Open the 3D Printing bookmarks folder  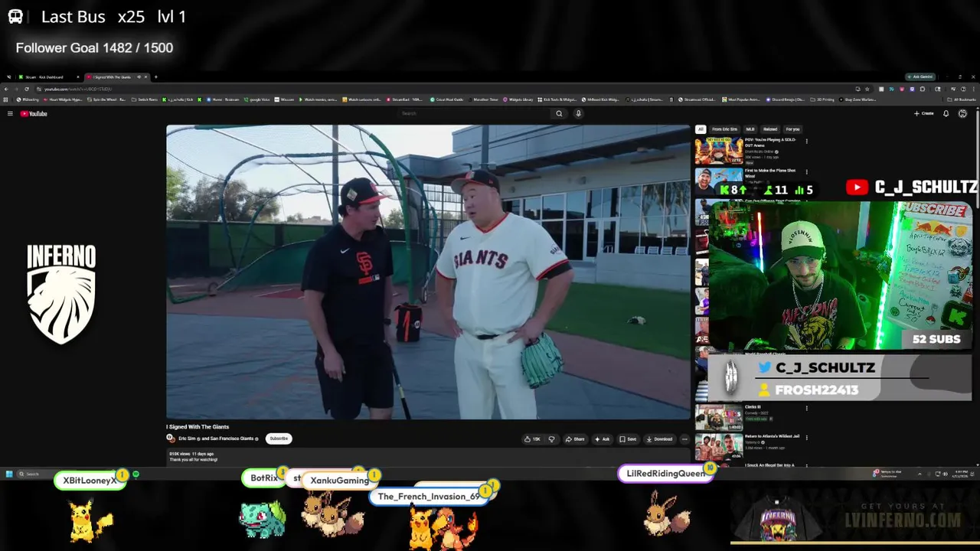(824, 99)
